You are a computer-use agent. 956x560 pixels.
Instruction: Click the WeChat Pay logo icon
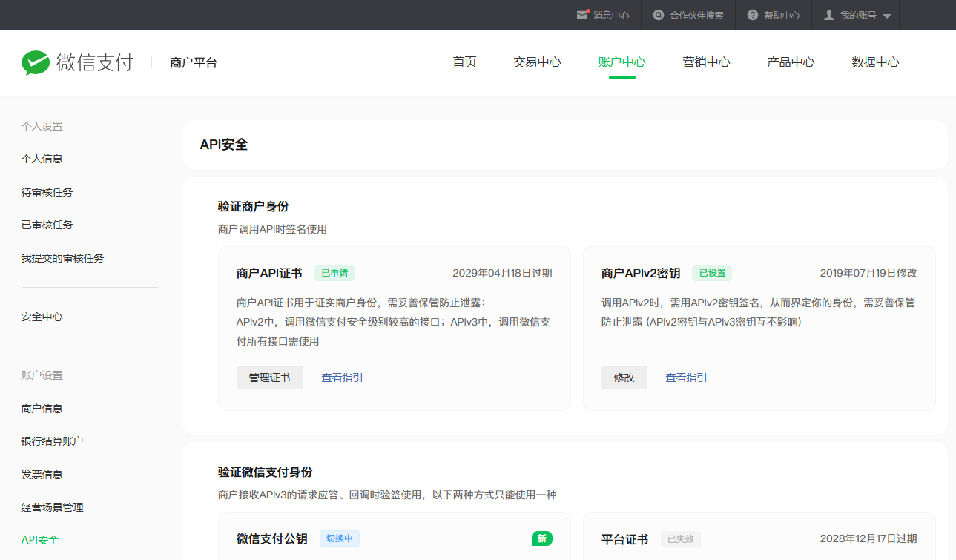(35, 63)
